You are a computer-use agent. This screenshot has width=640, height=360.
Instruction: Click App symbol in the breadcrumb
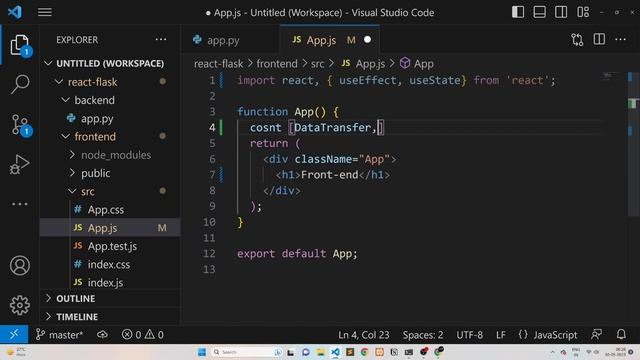[417, 64]
